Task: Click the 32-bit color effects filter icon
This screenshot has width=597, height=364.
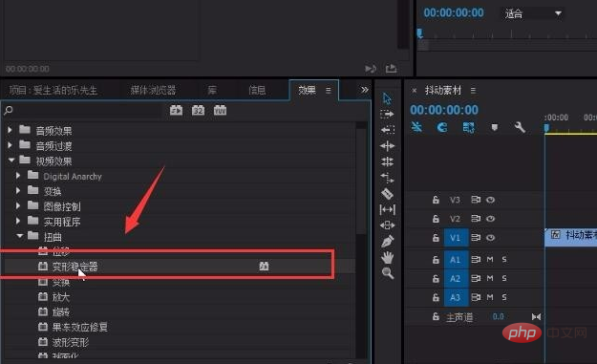Action: click(x=198, y=111)
